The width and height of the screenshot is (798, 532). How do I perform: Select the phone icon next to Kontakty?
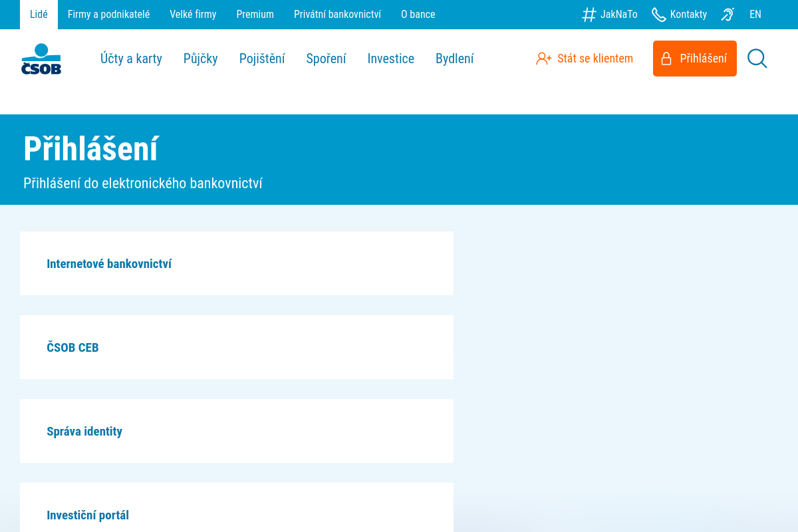click(x=658, y=14)
